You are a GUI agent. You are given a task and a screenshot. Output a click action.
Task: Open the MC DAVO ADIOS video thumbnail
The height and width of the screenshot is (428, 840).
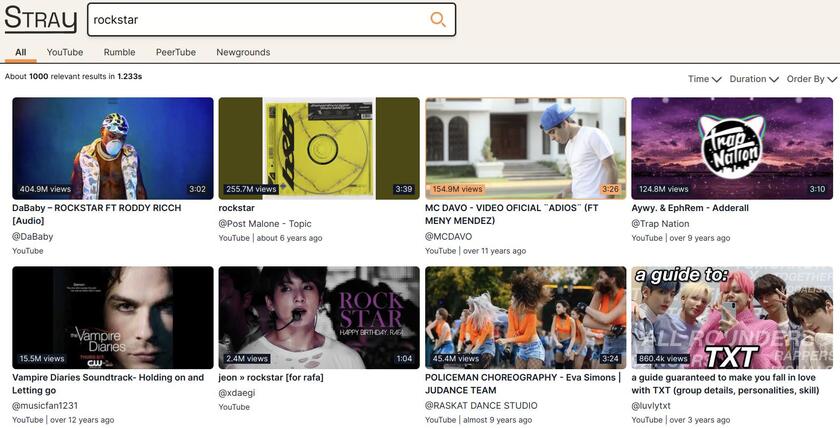pyautogui.click(x=526, y=148)
